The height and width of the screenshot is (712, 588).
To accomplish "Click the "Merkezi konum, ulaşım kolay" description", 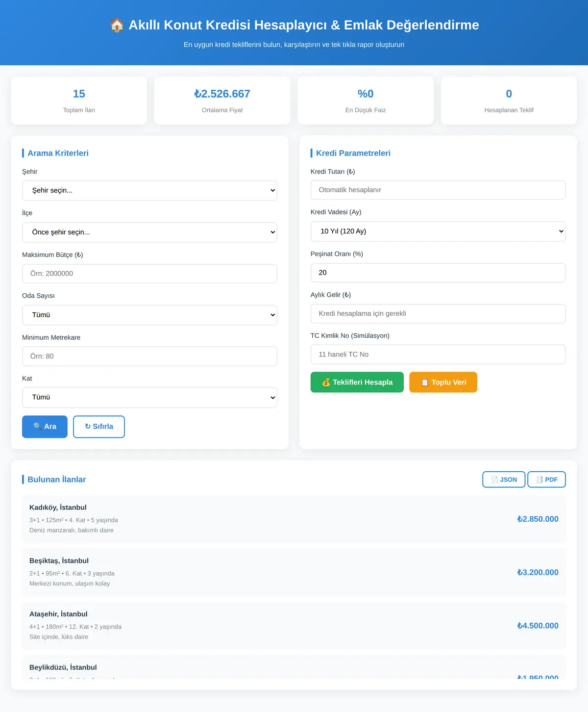I will click(70, 584).
